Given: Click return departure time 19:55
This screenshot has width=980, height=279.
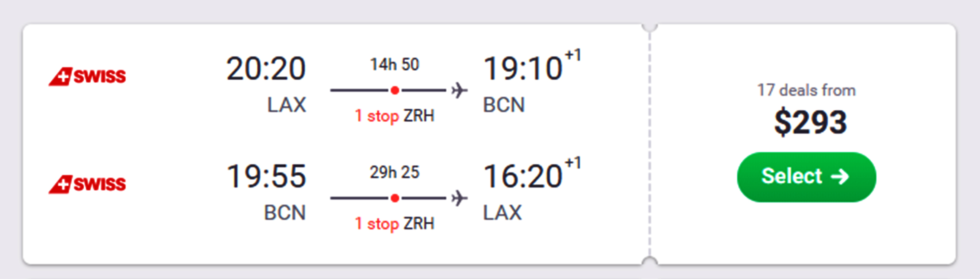Looking at the screenshot, I should [x=266, y=176].
